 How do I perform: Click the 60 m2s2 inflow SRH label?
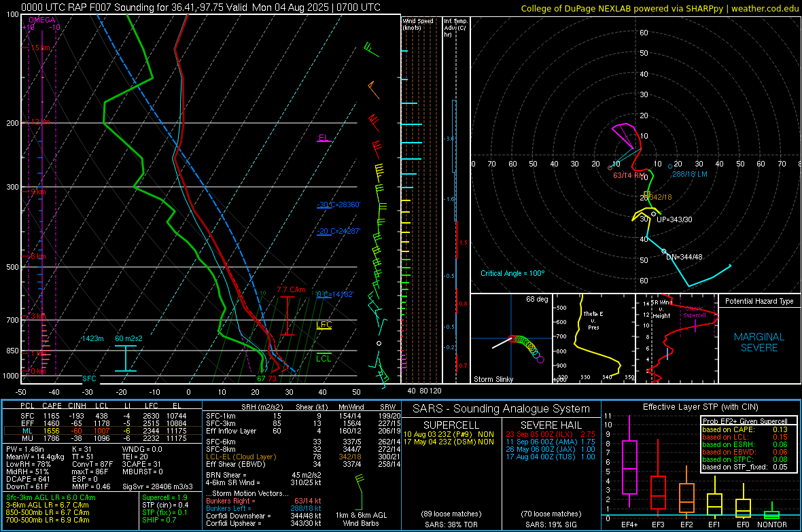(129, 338)
